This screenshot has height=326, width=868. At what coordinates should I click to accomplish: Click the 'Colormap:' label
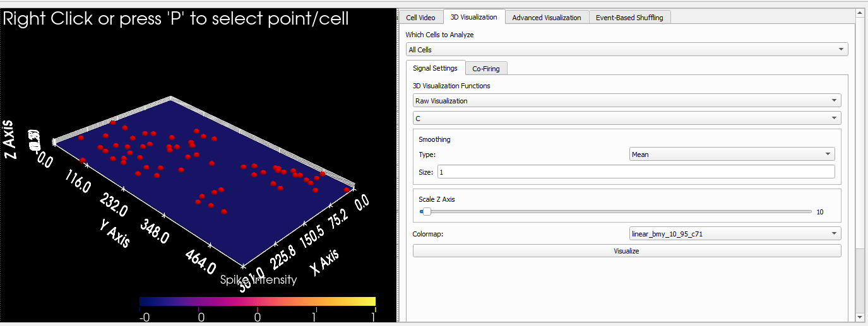[428, 234]
